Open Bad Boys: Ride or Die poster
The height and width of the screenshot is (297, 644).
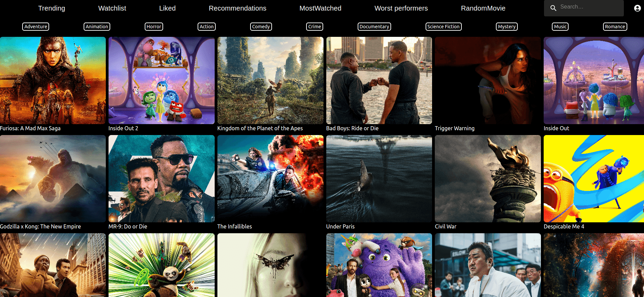(x=379, y=80)
